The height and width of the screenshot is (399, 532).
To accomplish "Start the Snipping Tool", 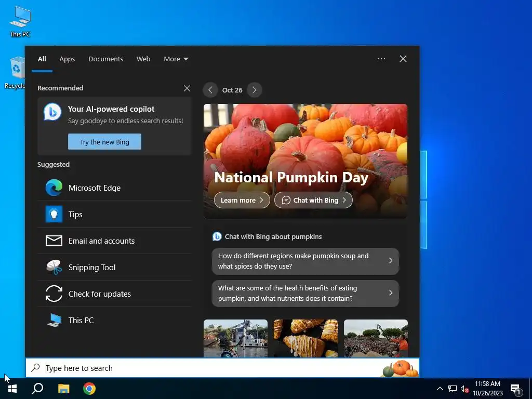I will 114,267.
